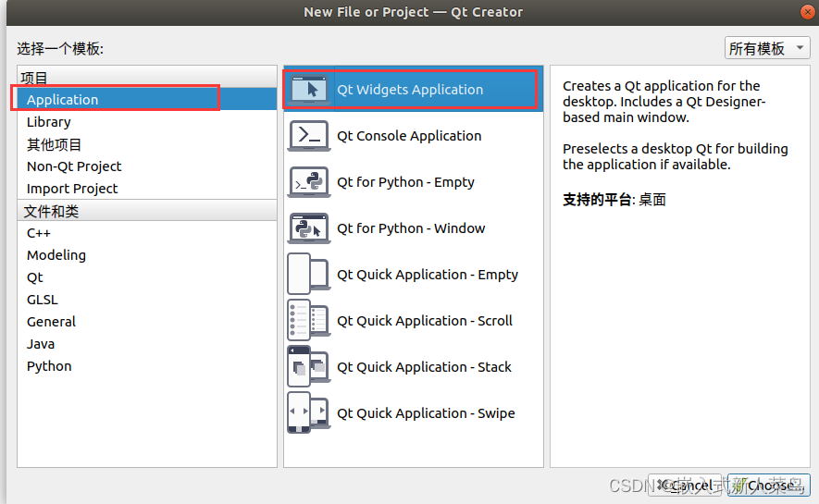The image size is (819, 504).
Task: Open the 所有模板 template filter dropdown
Action: coord(767,48)
